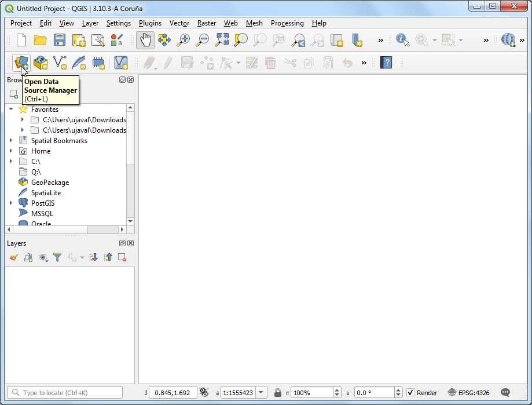
Task: Open the map scale dropdown
Action: pyautogui.click(x=261, y=392)
